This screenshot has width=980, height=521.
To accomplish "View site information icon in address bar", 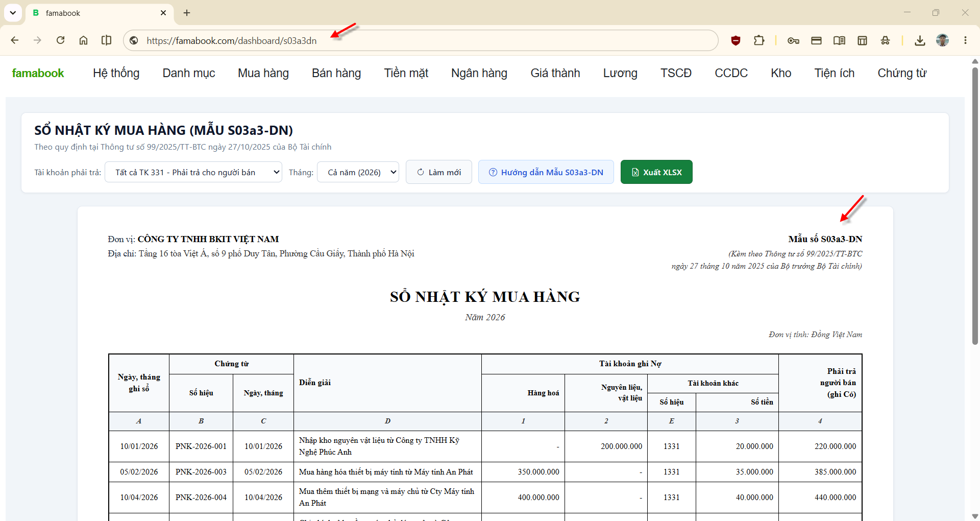I will (134, 40).
